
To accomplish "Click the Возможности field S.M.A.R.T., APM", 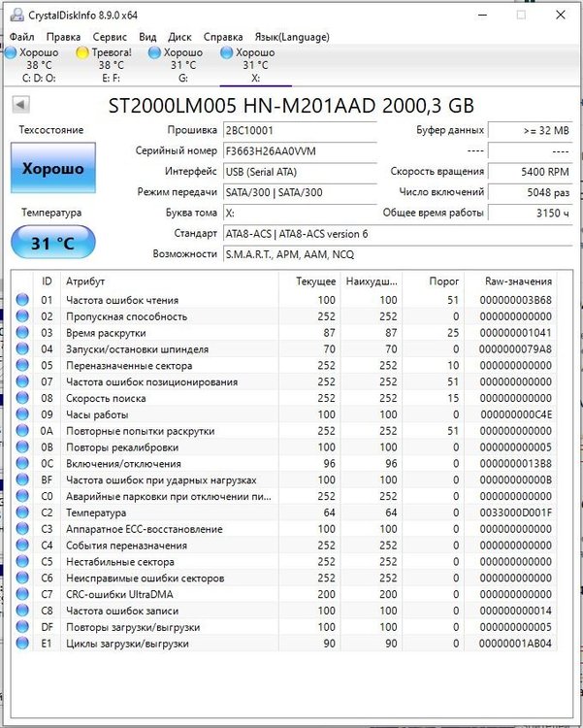I will (398, 254).
